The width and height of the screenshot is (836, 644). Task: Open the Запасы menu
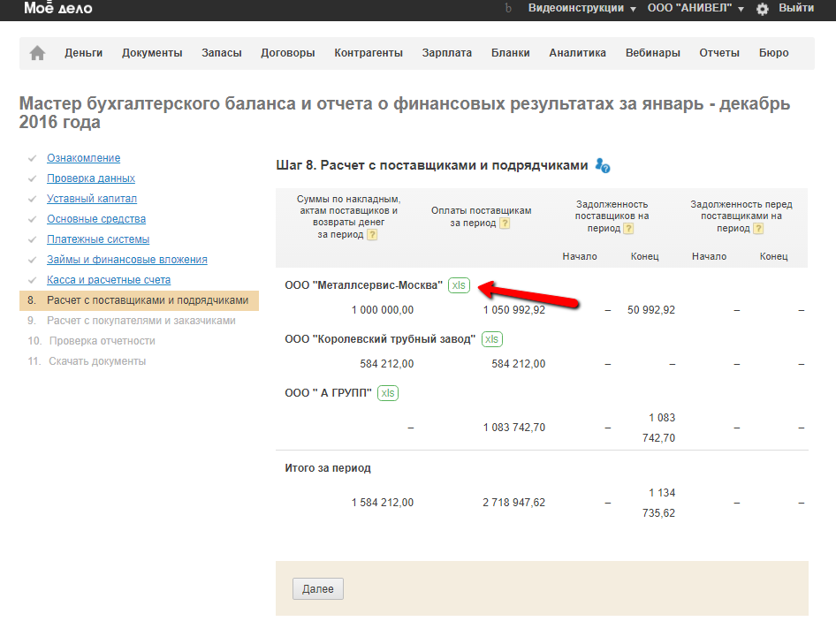(221, 53)
